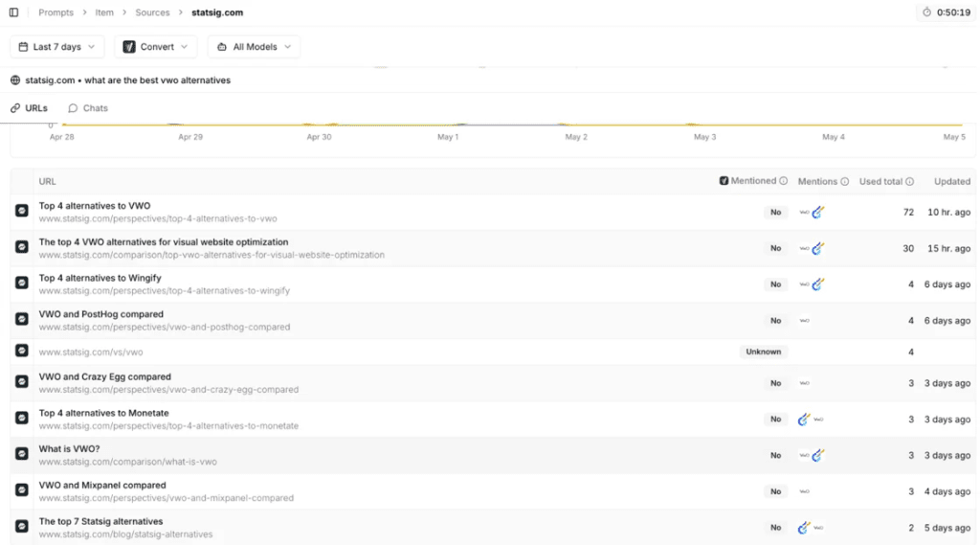Switch to the Chats tab
980x545 pixels.
(x=88, y=108)
